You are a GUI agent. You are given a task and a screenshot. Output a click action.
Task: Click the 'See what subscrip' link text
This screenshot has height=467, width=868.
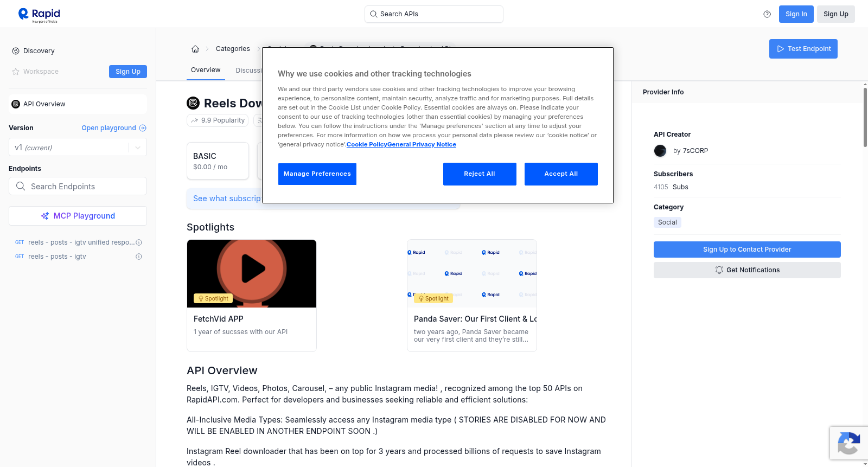click(227, 199)
